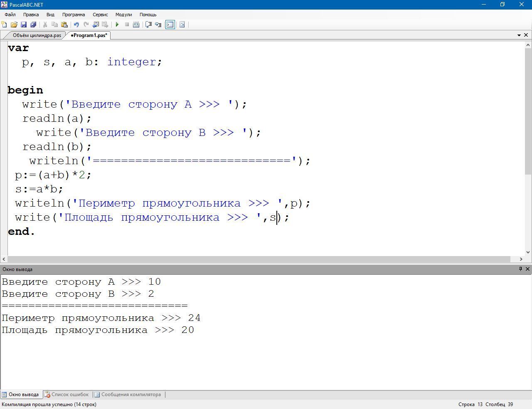Click the 'readln(b);' statement
The width and height of the screenshot is (532, 409).
point(57,147)
